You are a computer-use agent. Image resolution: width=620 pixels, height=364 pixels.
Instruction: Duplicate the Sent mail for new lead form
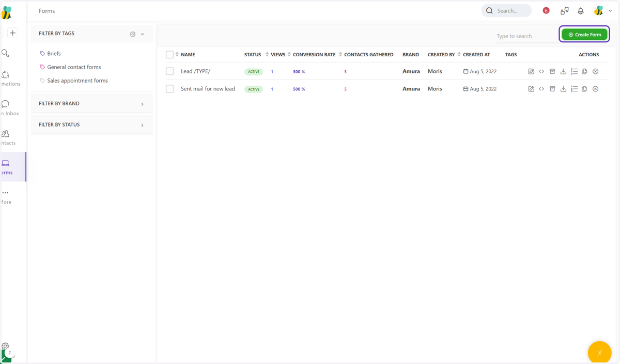pos(584,89)
